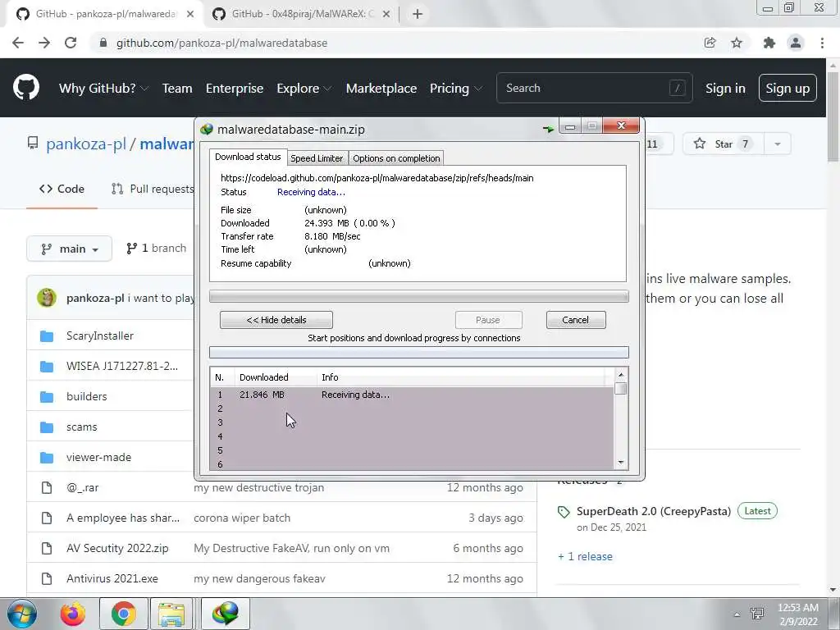Viewport: 840px width, 630px height.
Task: Star the repository
Action: [x=724, y=144]
